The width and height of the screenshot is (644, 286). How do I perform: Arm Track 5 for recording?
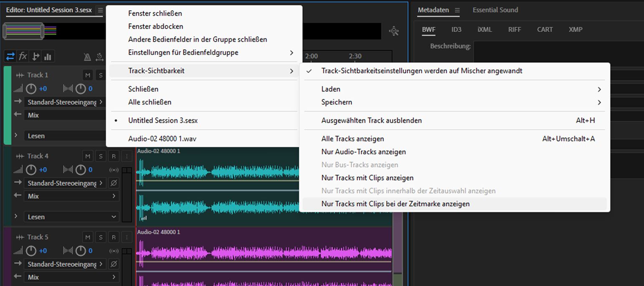(113, 237)
